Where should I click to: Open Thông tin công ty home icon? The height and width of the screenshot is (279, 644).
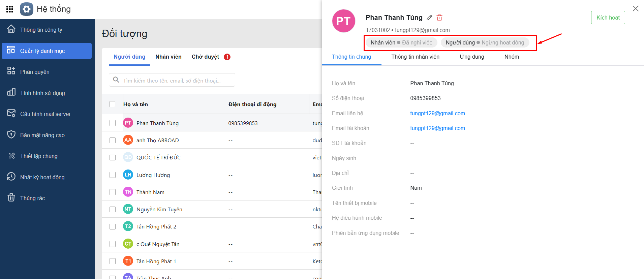(11, 29)
